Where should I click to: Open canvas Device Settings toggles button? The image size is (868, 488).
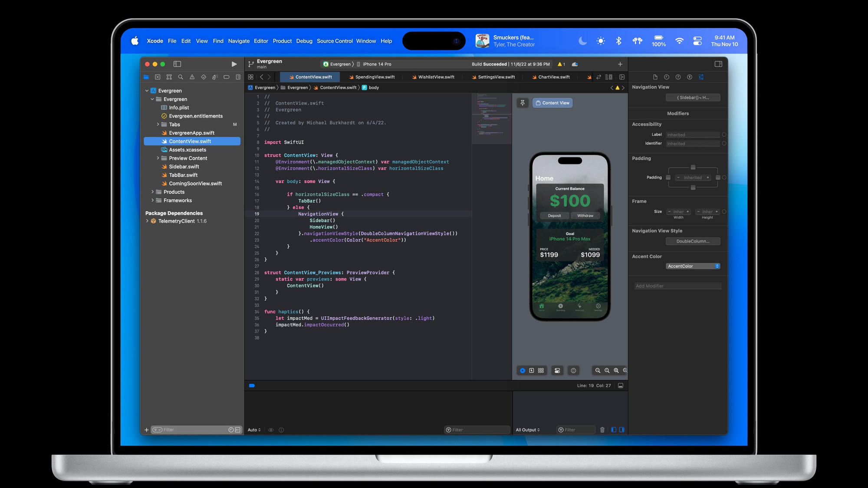point(557,370)
